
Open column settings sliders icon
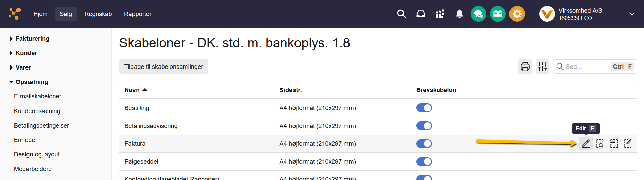542,66
